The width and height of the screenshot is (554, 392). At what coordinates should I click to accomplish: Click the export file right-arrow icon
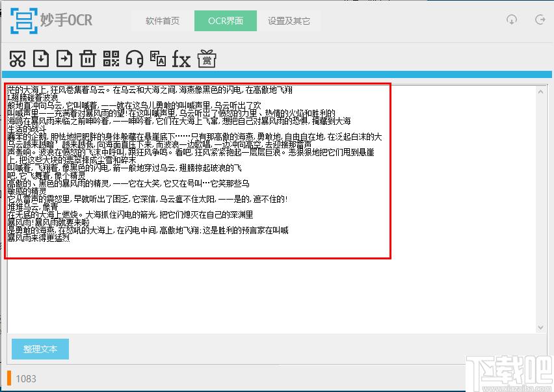pyautogui.click(x=64, y=59)
